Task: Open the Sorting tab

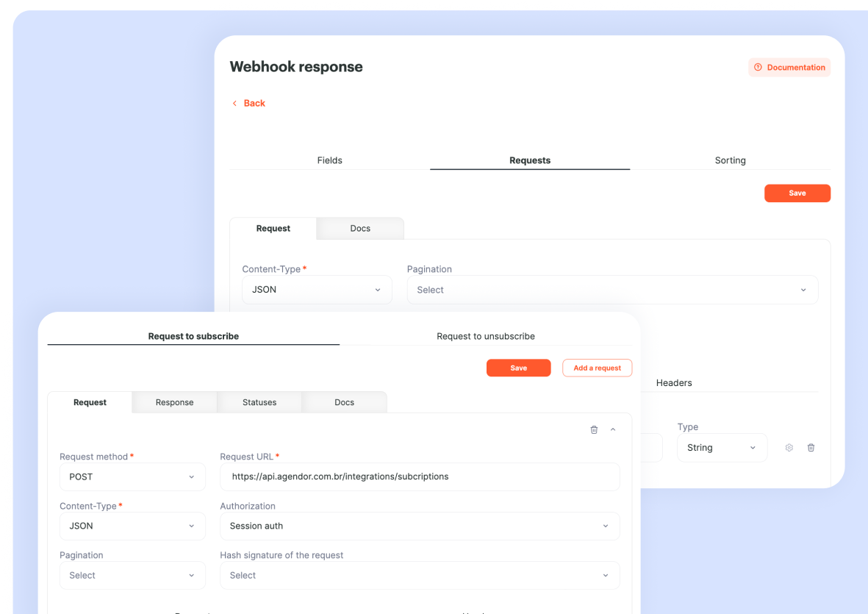Action: tap(730, 160)
